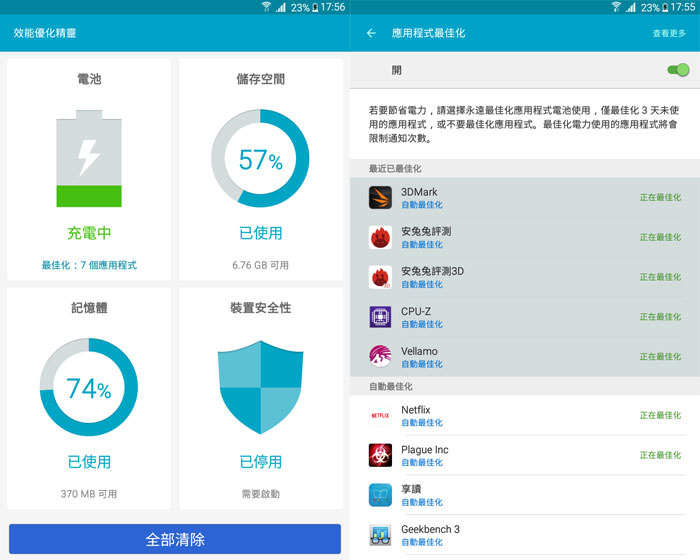
Task: Select the CPU-Z app icon
Action: (x=380, y=317)
